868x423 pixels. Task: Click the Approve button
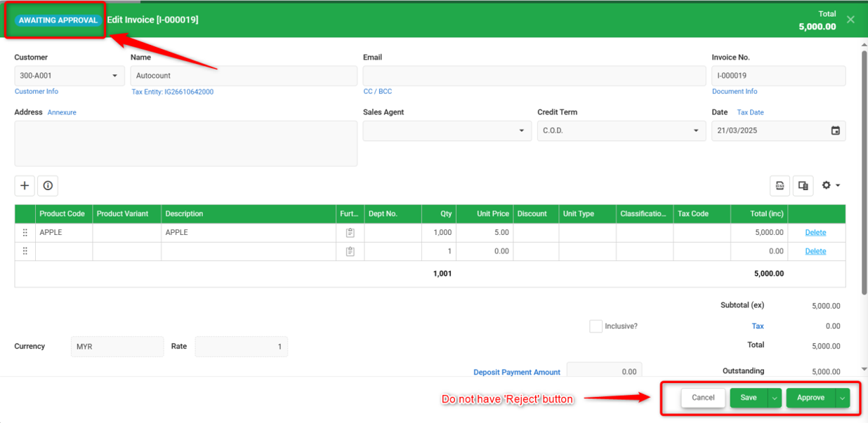tap(810, 398)
